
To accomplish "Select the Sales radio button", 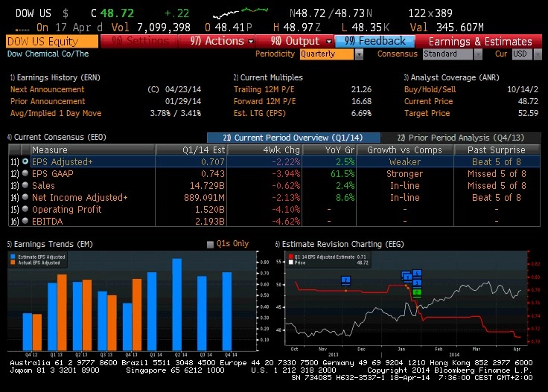I will (x=25, y=185).
